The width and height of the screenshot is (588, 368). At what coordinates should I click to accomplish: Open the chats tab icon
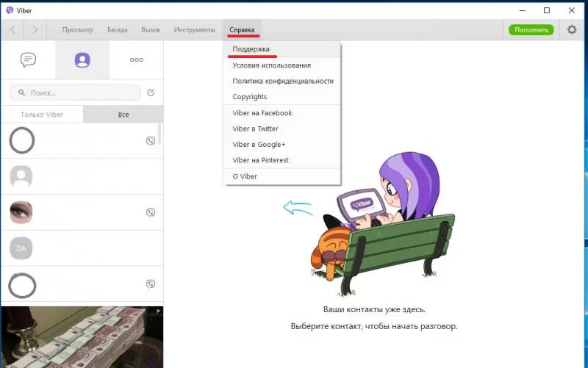28,59
